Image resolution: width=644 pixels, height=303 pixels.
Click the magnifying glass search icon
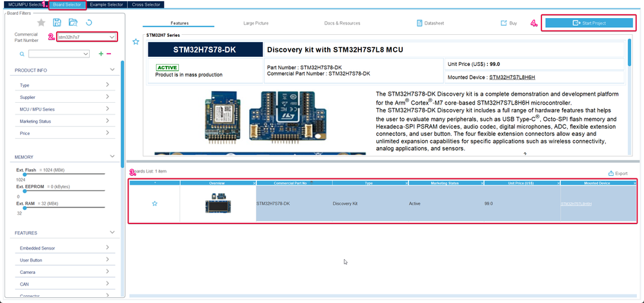tap(22, 54)
